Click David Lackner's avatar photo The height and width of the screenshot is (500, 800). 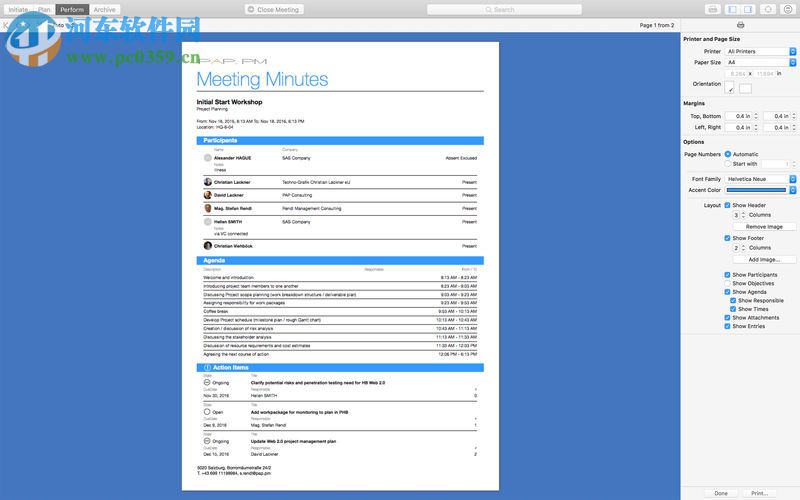coord(208,195)
